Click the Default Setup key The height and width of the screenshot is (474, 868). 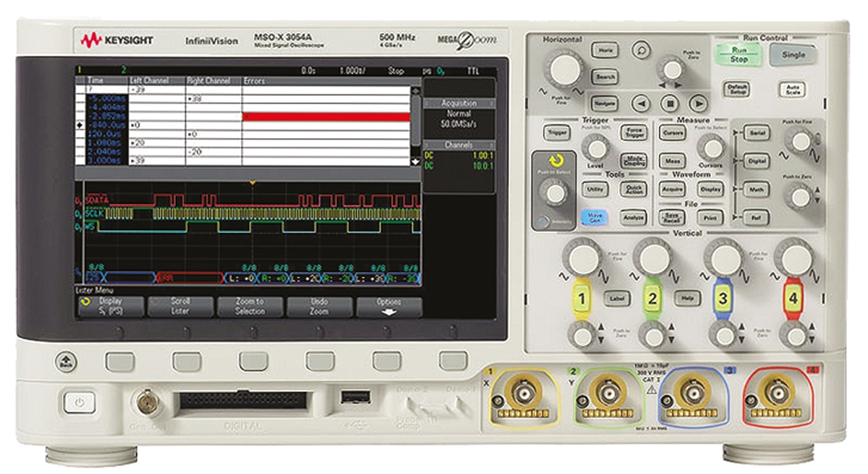pos(738,89)
